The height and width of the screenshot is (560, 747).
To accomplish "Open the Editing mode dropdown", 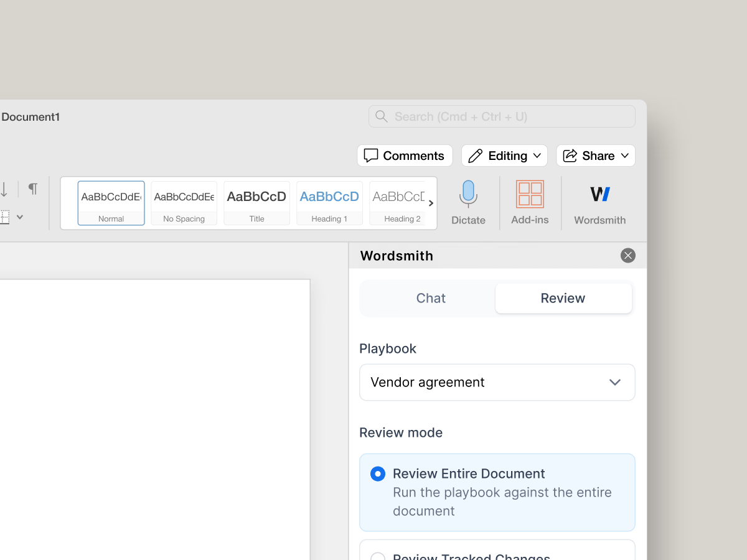I will click(x=504, y=156).
